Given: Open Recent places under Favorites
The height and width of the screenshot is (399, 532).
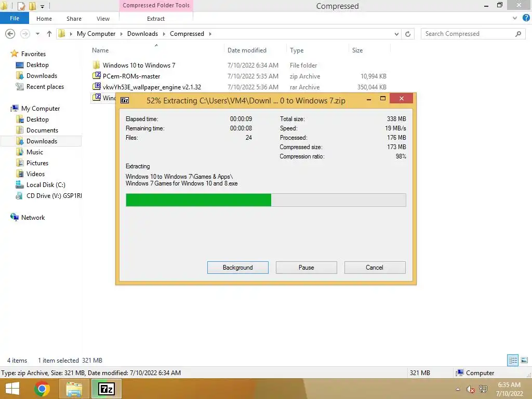Looking at the screenshot, I should tap(45, 87).
